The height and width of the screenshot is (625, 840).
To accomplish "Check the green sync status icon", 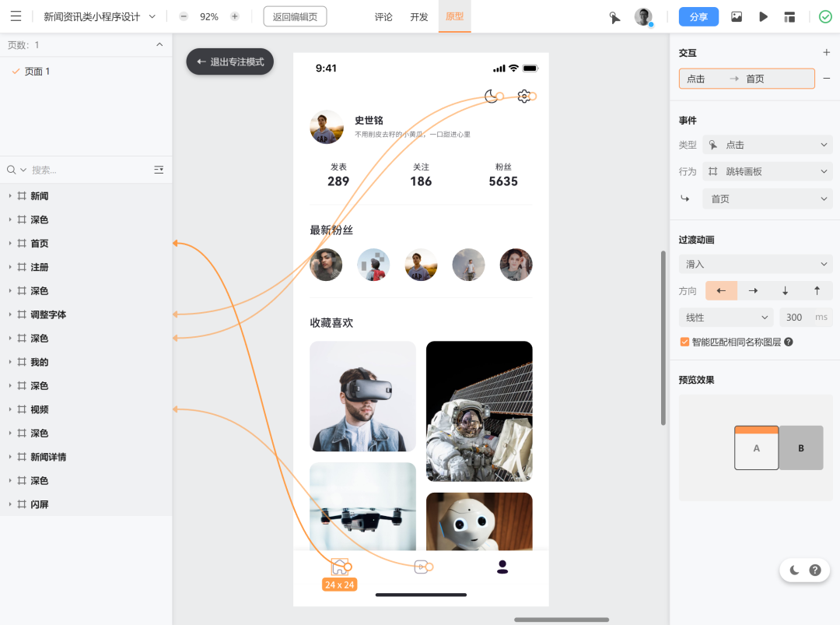I will point(825,16).
